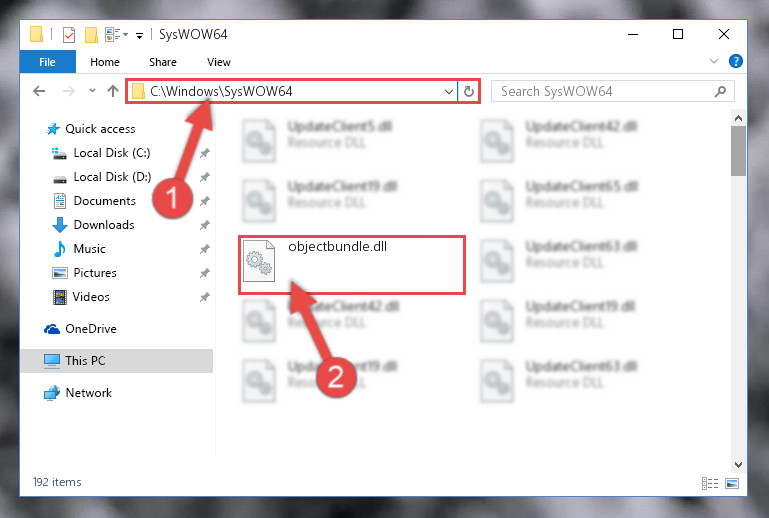Select OneDrive in the navigation pane
Screen dimensions: 769x518
(x=91, y=329)
